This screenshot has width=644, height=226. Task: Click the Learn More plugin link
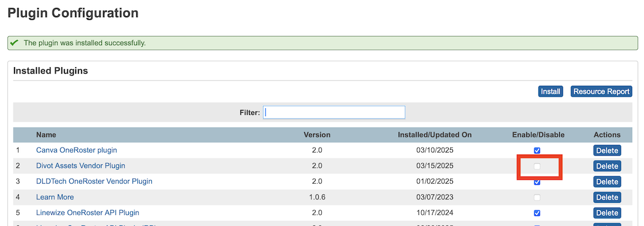pos(55,197)
